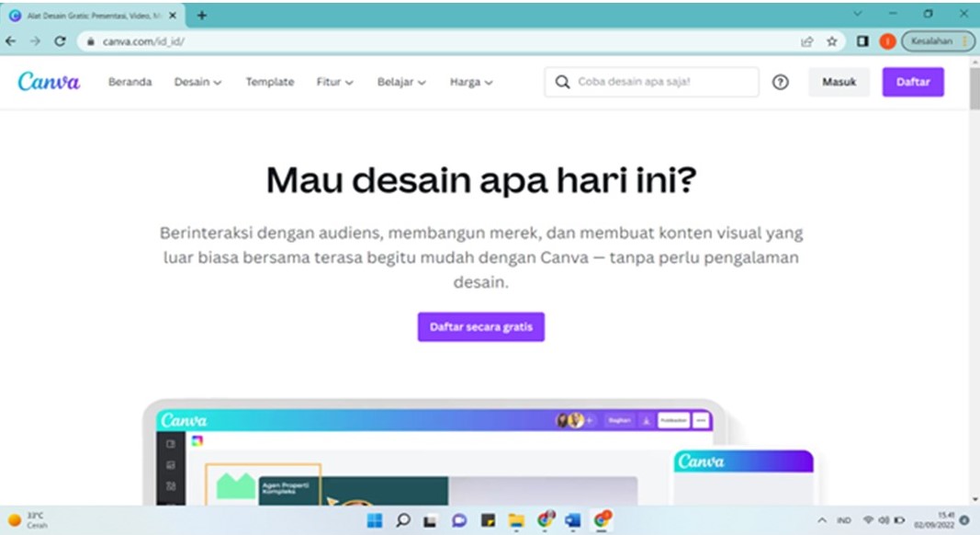Reload the page with the refresh icon
Screen dimensions: 980x535
[x=60, y=41]
